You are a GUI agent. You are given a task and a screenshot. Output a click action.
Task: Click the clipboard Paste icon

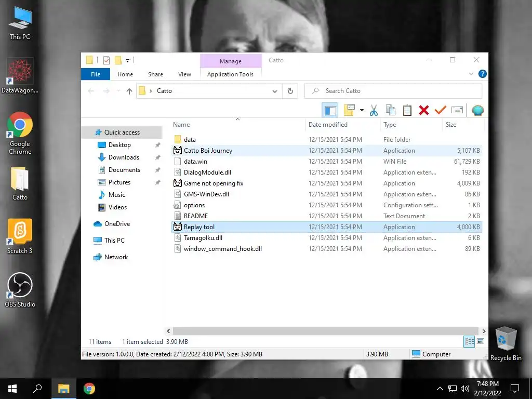407,110
